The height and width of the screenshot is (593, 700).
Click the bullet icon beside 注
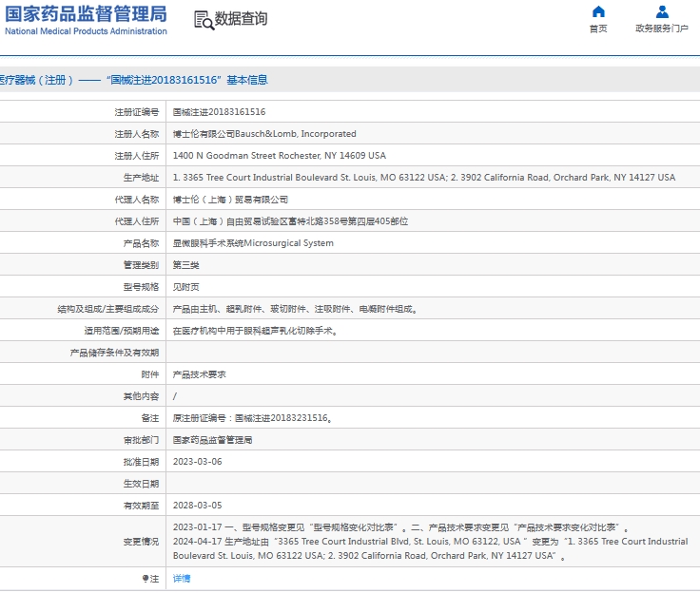click(146, 579)
